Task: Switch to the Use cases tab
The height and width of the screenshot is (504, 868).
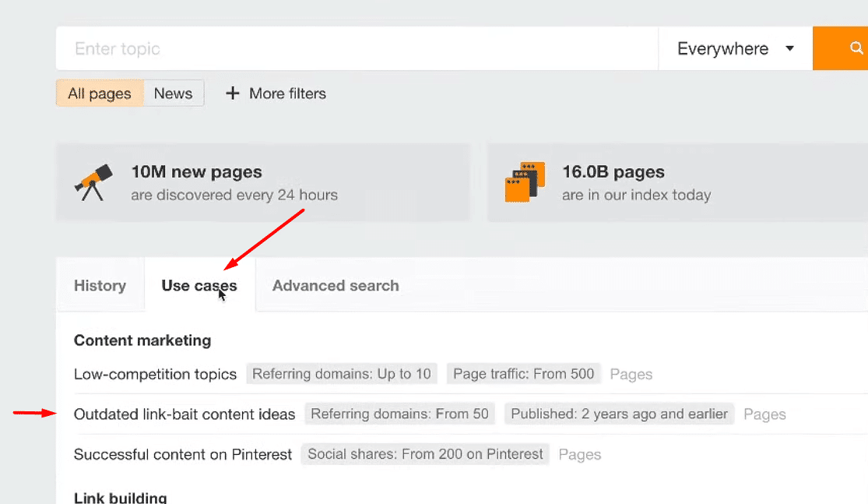Action: tap(199, 286)
